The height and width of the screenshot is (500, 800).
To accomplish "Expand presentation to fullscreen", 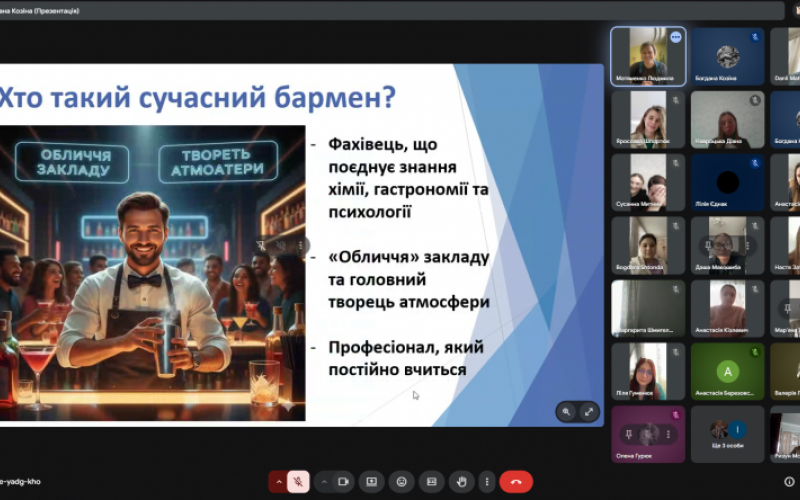I will coord(589,411).
